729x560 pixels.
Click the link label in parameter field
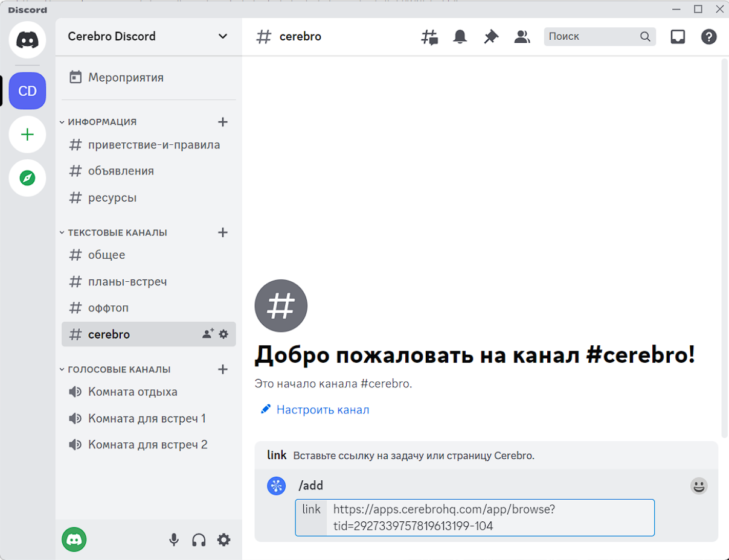click(x=312, y=509)
